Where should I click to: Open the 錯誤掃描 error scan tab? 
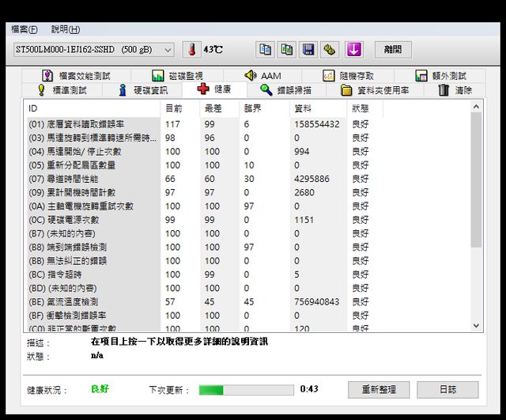pos(285,90)
